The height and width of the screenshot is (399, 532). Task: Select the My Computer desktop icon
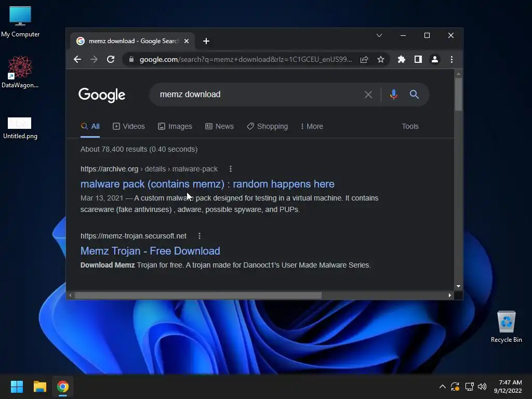click(x=20, y=22)
